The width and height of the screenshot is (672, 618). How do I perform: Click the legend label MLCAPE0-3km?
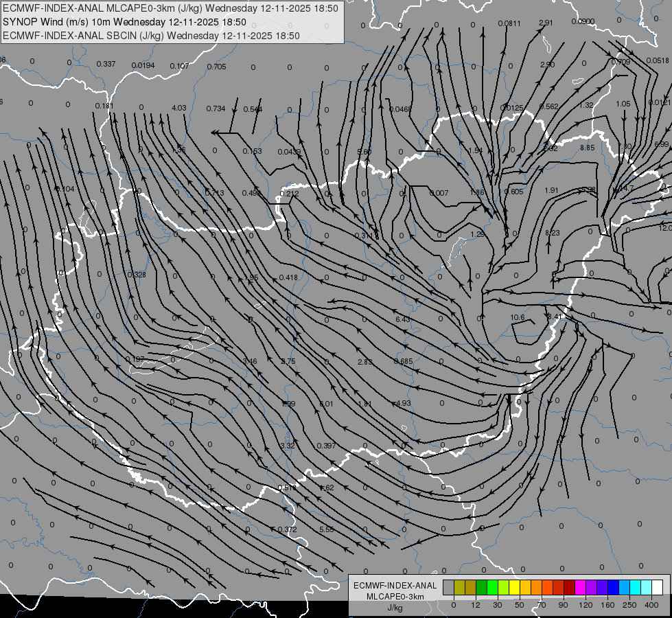coord(395,596)
